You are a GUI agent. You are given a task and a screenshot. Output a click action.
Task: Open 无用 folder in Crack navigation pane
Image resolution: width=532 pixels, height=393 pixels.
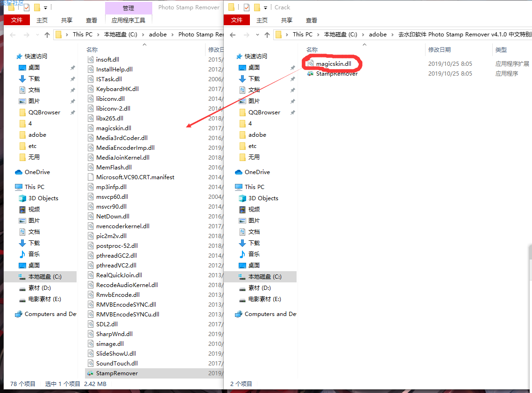coord(254,157)
